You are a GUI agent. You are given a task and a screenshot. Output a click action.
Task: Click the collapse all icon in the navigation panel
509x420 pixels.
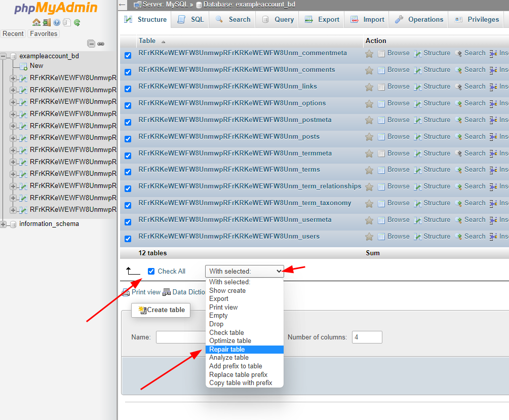91,44
